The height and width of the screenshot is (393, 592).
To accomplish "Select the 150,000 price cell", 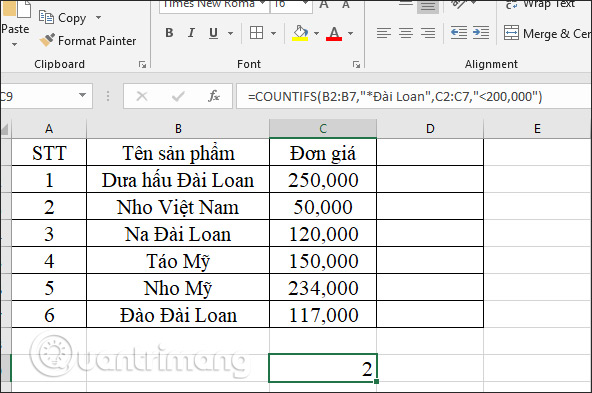I will point(323,260).
